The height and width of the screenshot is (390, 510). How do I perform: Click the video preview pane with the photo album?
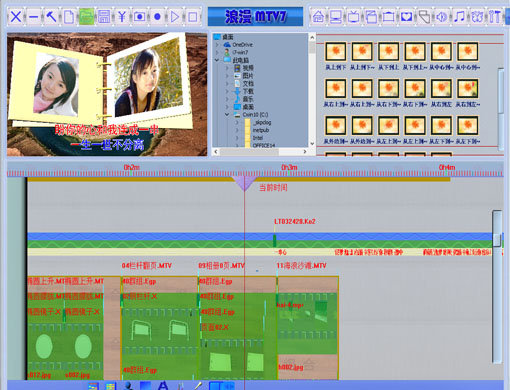(x=107, y=94)
